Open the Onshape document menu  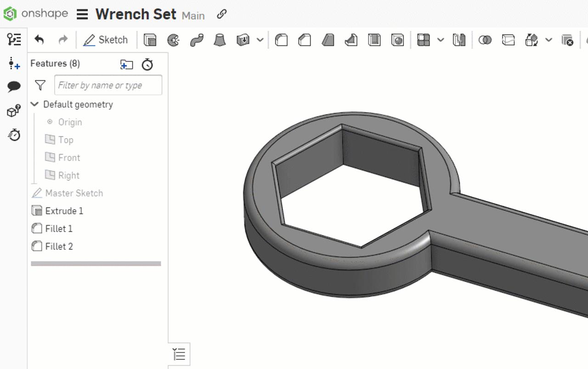(82, 14)
